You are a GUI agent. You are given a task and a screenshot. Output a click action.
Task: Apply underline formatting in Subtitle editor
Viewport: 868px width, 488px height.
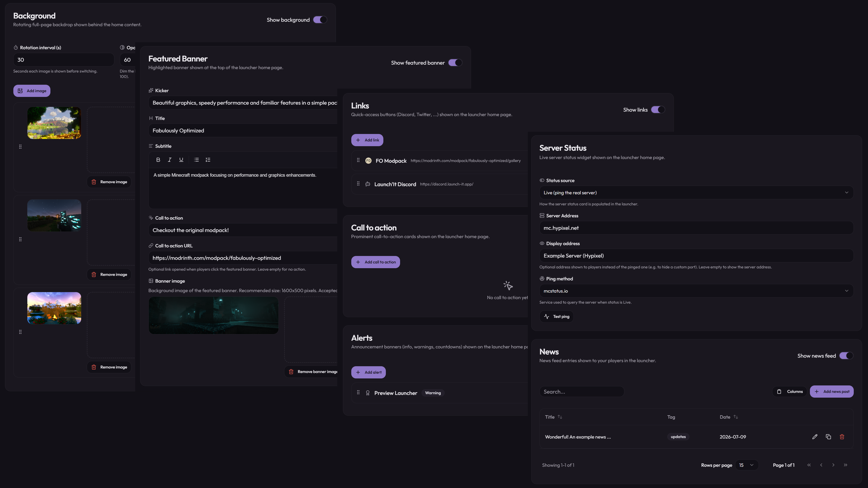pyautogui.click(x=181, y=160)
